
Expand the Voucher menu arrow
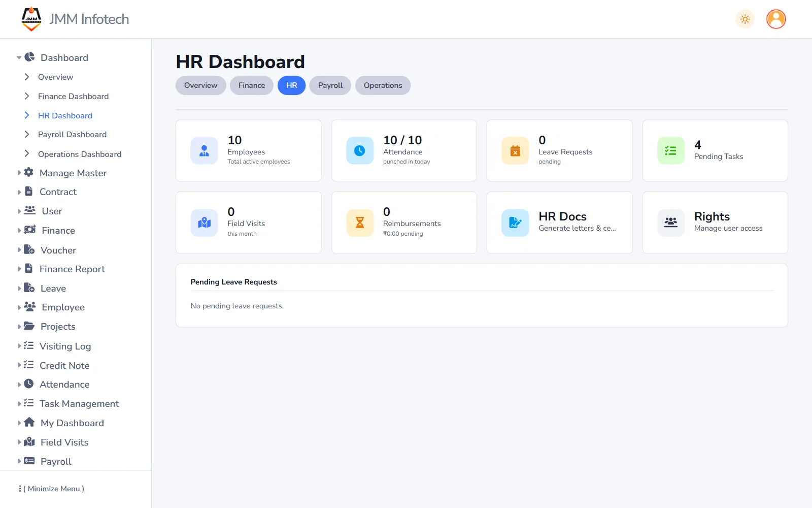click(19, 249)
